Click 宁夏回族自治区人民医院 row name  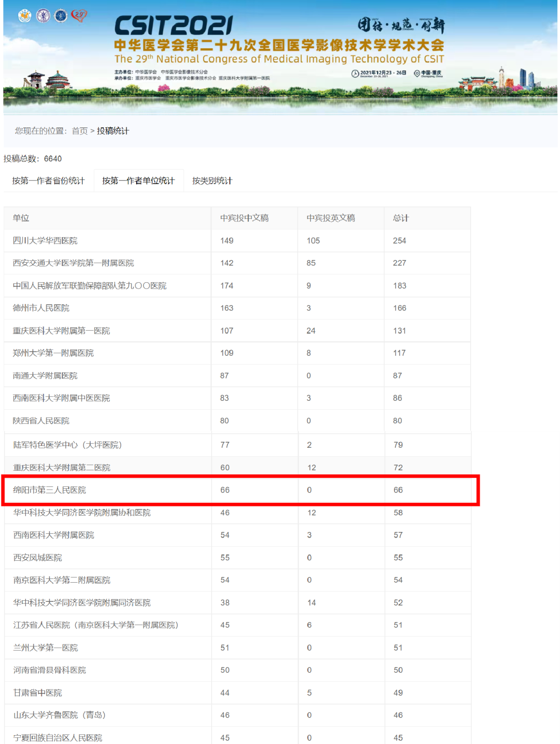click(x=58, y=738)
